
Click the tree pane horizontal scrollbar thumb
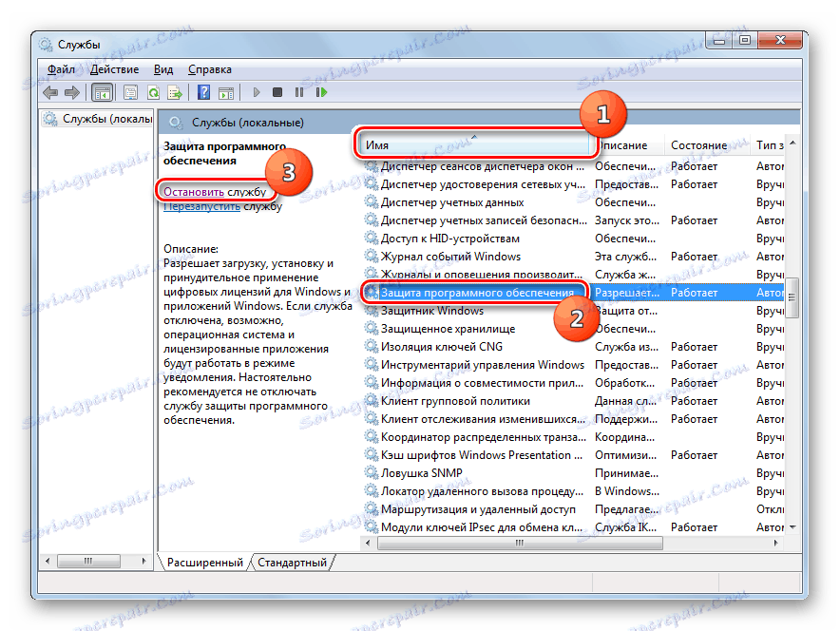point(88,561)
